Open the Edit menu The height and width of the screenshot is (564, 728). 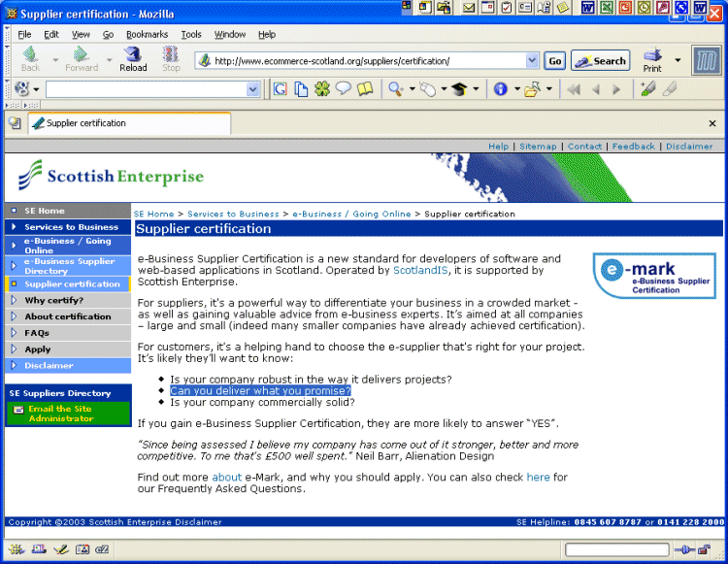[51, 34]
